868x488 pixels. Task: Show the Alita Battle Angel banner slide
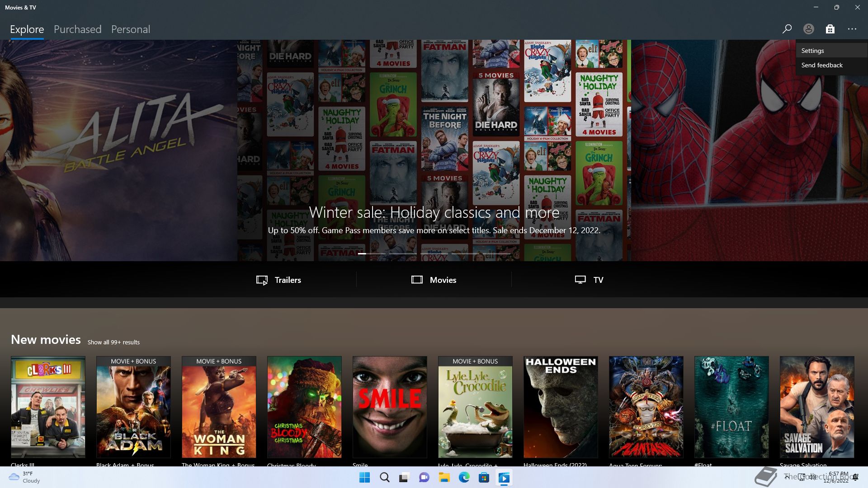(x=118, y=150)
